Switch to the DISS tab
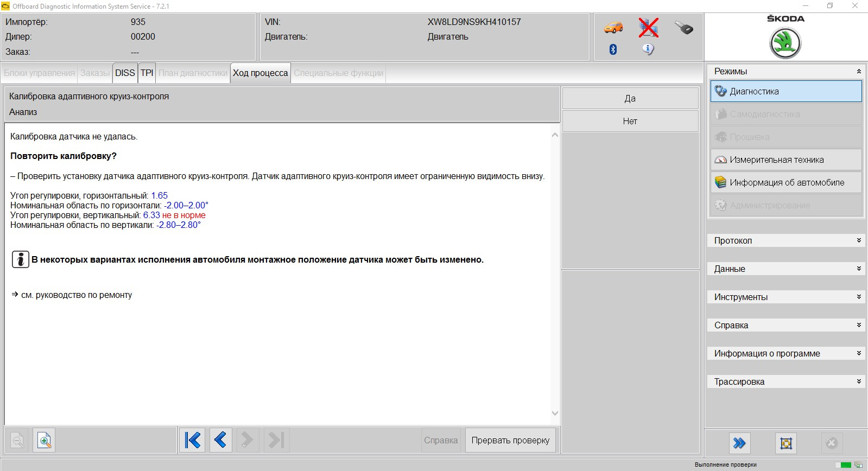The width and height of the screenshot is (868, 471). [x=125, y=73]
